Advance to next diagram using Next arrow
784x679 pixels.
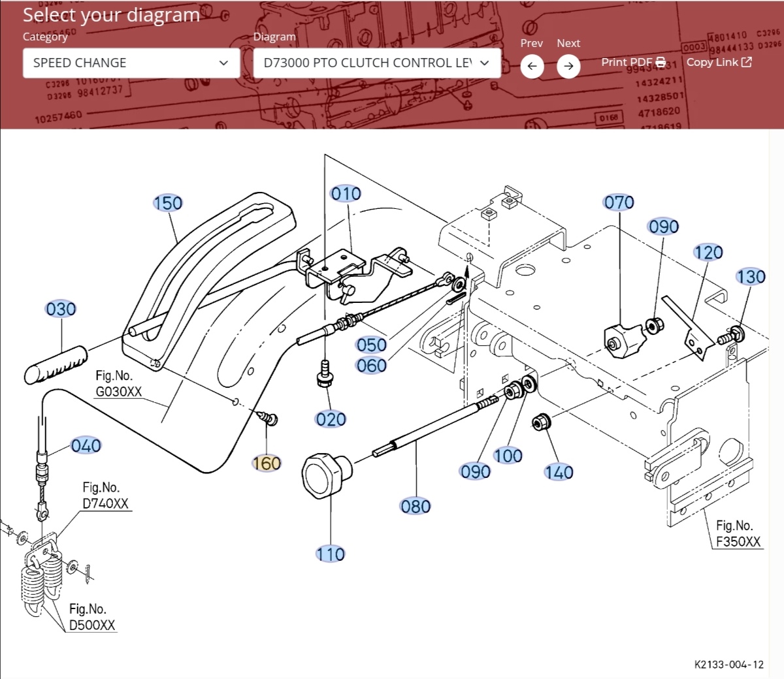(x=568, y=66)
